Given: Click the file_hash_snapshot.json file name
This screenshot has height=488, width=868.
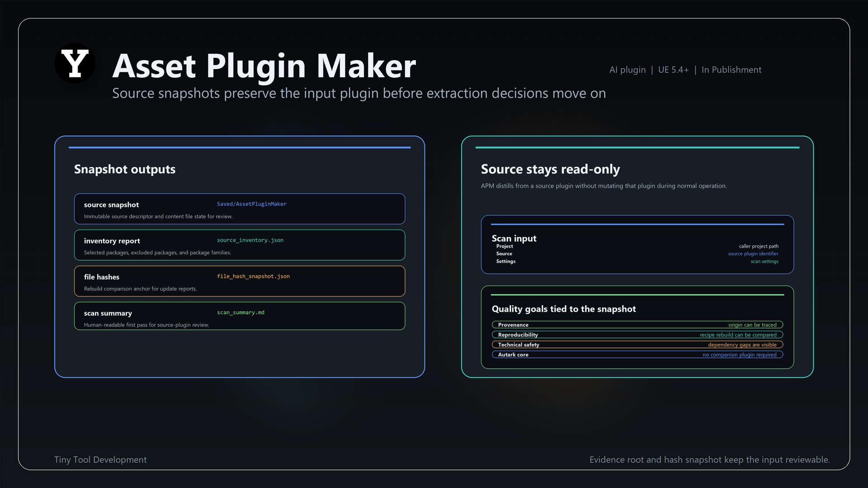Looking at the screenshot, I should pyautogui.click(x=253, y=277).
